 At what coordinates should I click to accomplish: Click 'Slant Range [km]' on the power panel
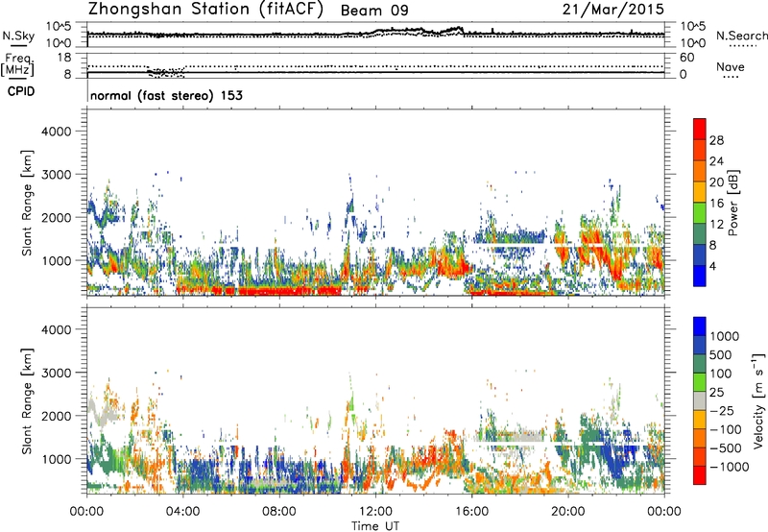point(27,203)
